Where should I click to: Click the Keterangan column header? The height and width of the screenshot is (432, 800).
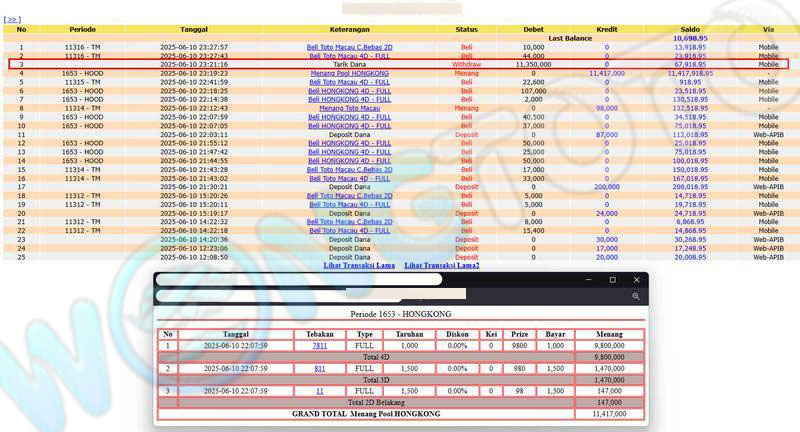[349, 29]
